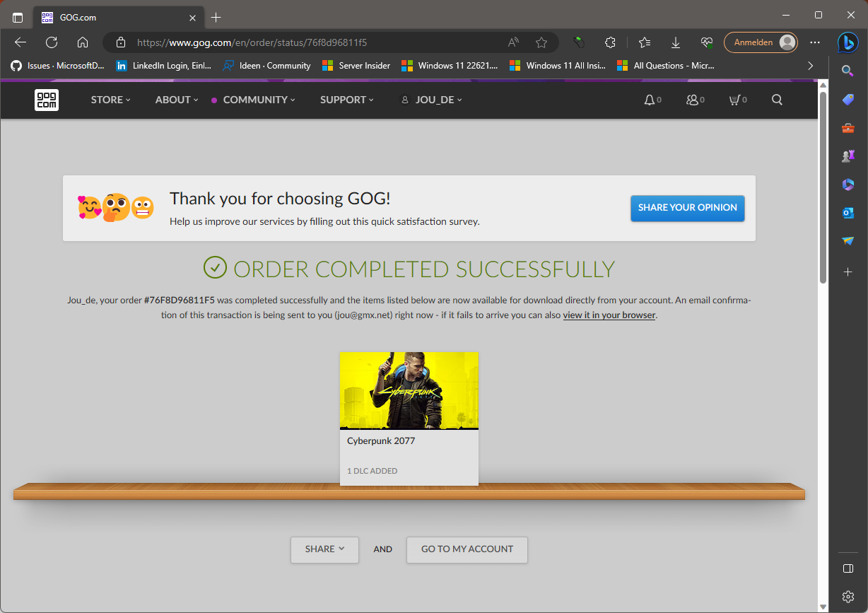Screen dimensions: 868x613
Task: Expand the JOU_DE account menu
Action: pos(431,100)
